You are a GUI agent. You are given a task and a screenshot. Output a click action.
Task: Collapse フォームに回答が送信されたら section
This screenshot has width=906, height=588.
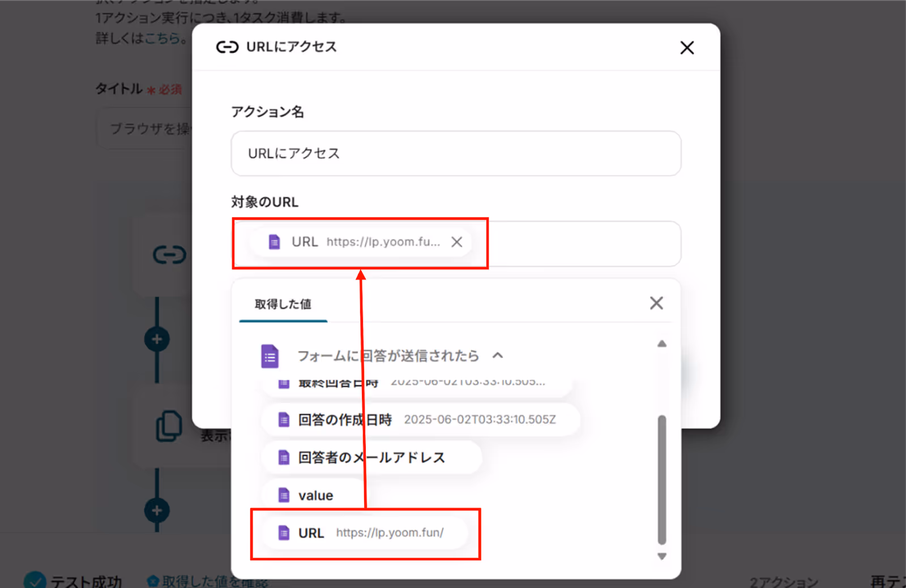[x=498, y=355]
